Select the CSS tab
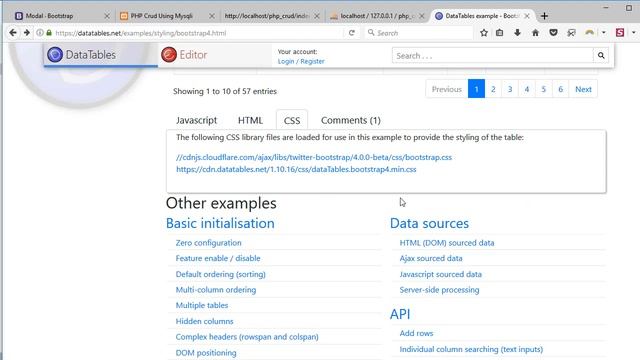 click(x=292, y=120)
